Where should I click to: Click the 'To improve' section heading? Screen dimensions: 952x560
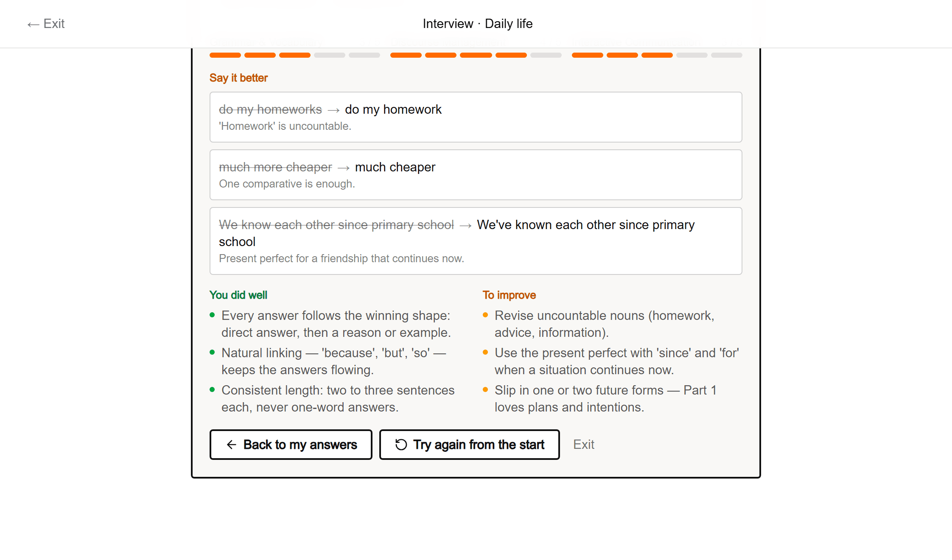pyautogui.click(x=509, y=295)
